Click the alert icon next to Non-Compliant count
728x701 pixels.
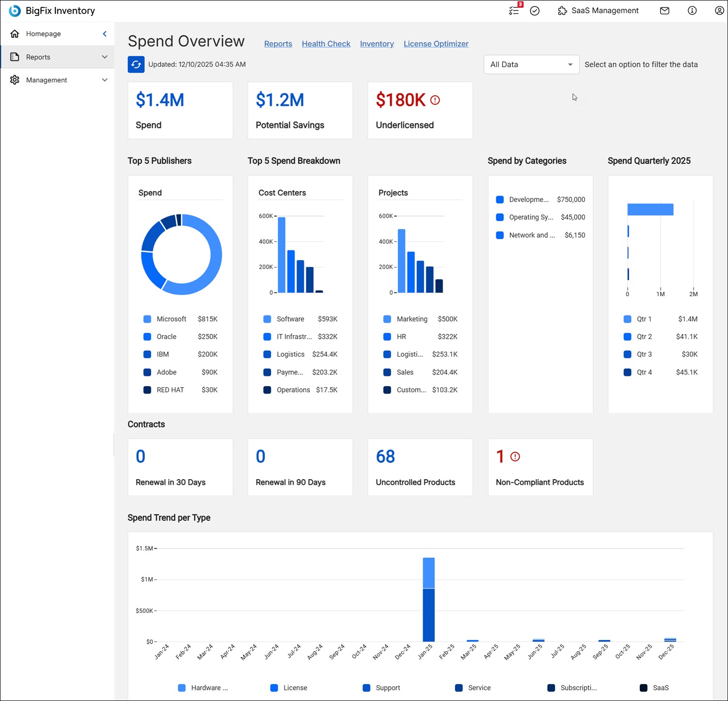(515, 456)
